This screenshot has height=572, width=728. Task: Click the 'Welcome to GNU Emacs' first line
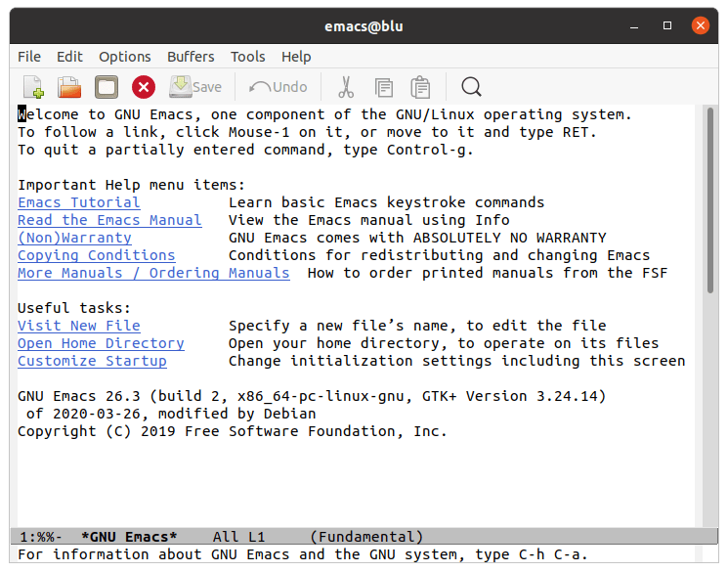(x=325, y=114)
